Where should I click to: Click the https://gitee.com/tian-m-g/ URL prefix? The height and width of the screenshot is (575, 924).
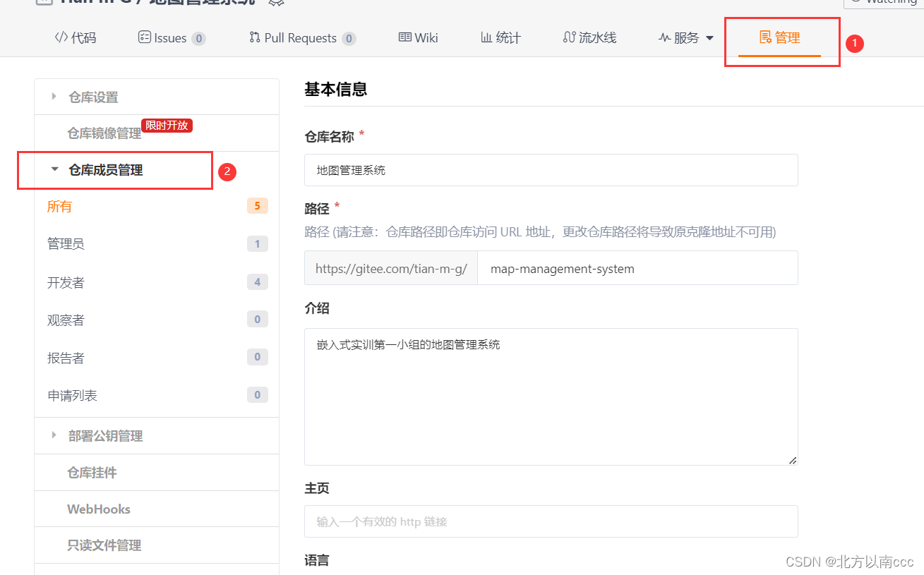pyautogui.click(x=391, y=268)
